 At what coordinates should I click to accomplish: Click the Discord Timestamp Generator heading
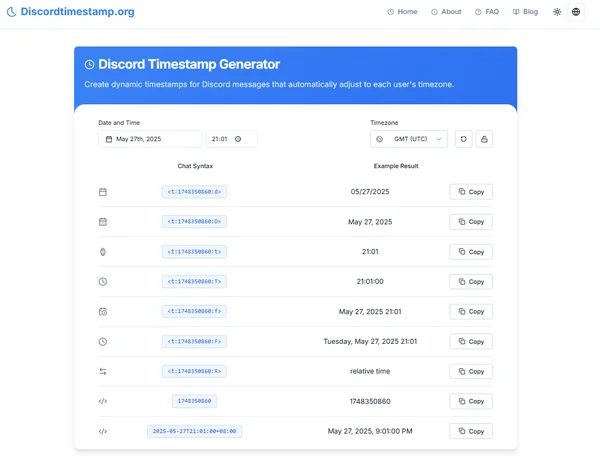pyautogui.click(x=189, y=64)
